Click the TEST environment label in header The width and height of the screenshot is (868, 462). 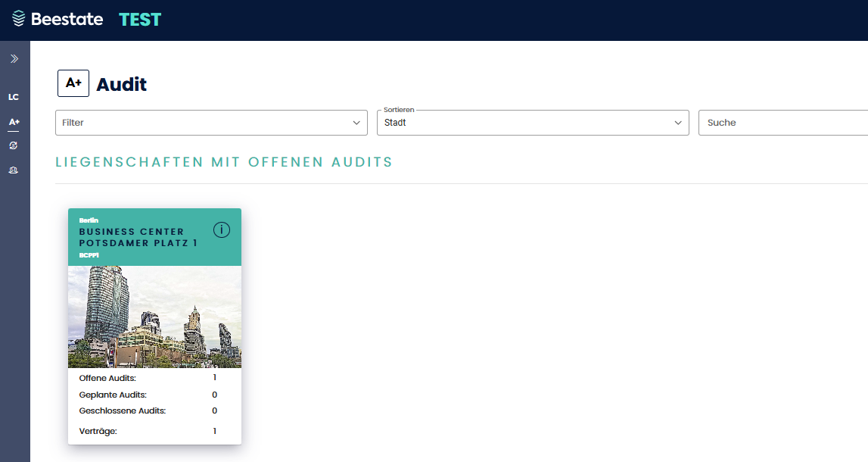click(140, 20)
